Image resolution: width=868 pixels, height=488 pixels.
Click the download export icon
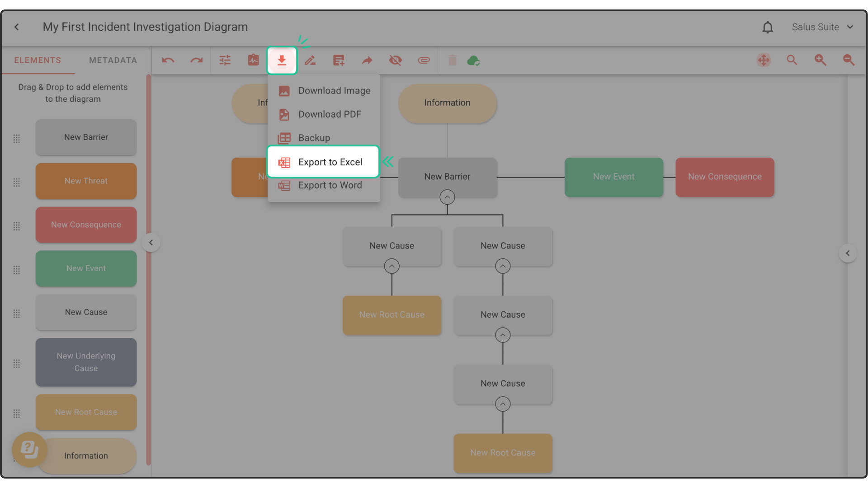282,60
